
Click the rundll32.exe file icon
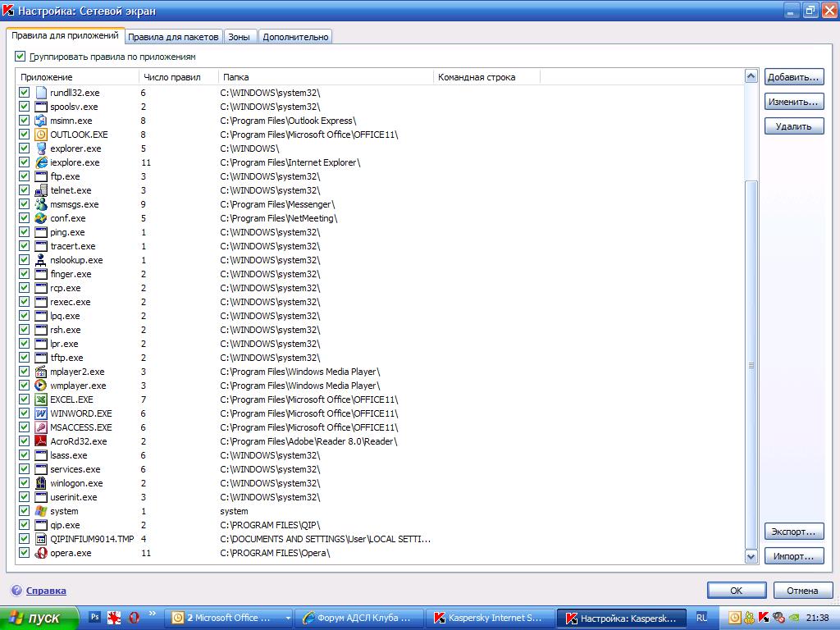[x=41, y=93]
